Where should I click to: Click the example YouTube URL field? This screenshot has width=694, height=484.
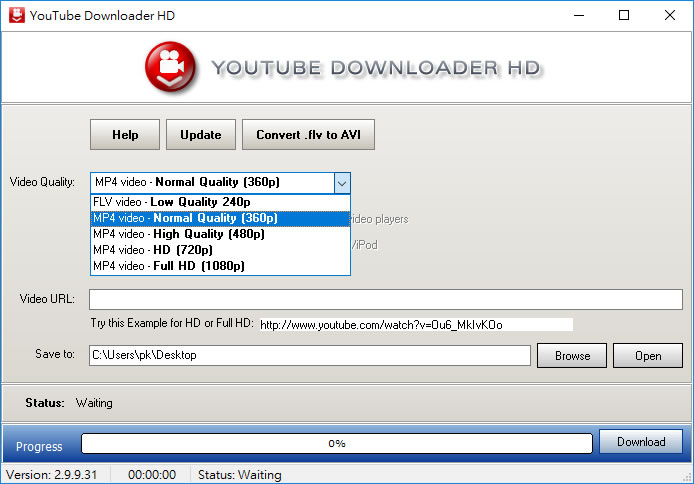pos(416,325)
